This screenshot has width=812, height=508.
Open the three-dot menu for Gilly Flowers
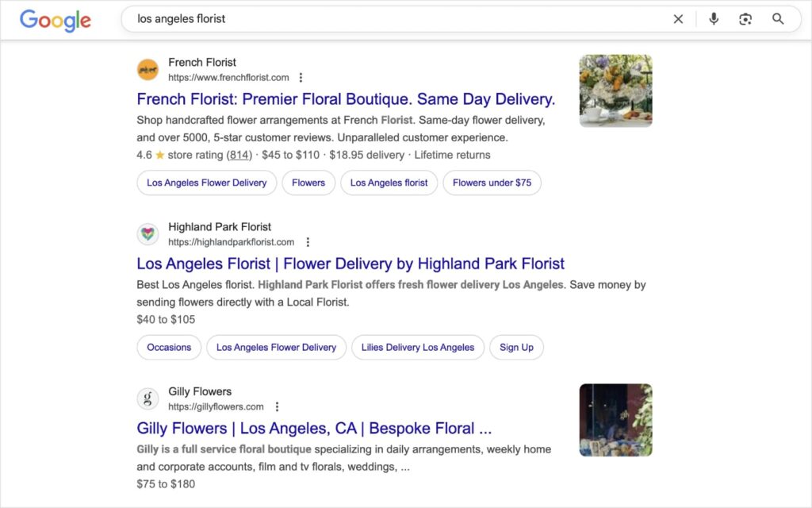tap(277, 406)
